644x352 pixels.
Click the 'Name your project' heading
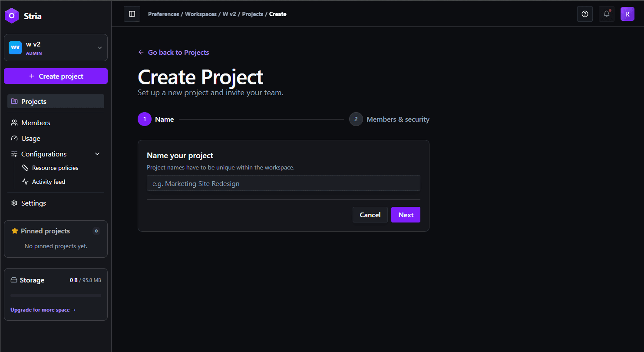click(x=180, y=156)
